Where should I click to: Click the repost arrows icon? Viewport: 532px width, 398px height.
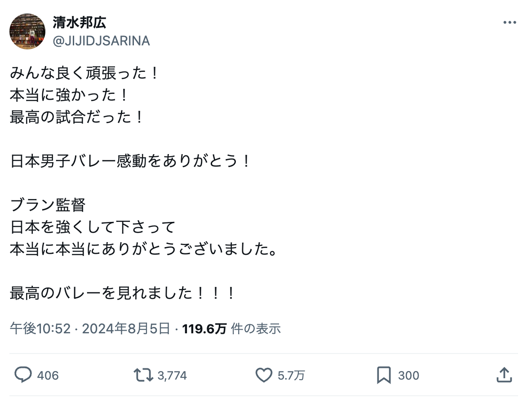click(143, 375)
